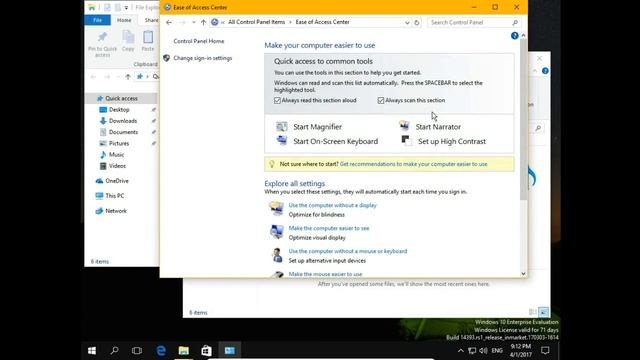
Task: Click large icons view button in rear Explorer window
Action: (543, 312)
